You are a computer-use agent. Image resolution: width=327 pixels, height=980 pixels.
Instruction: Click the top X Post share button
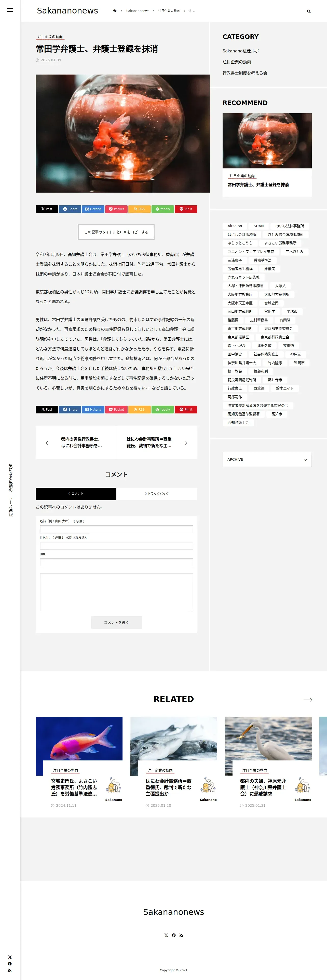click(x=47, y=209)
